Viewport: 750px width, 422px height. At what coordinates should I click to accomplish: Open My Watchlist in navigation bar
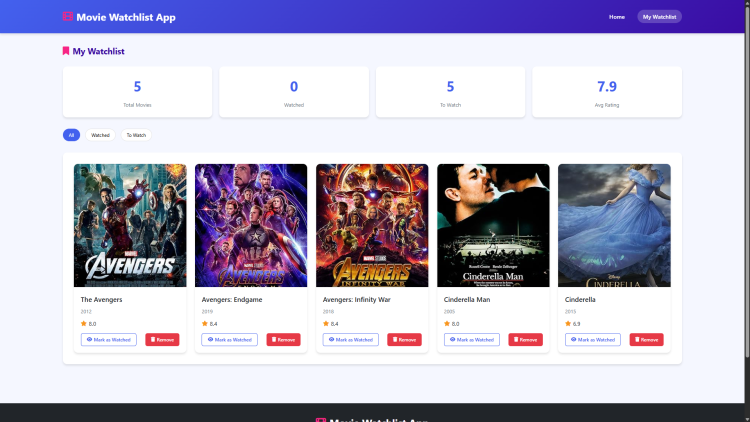[659, 17]
